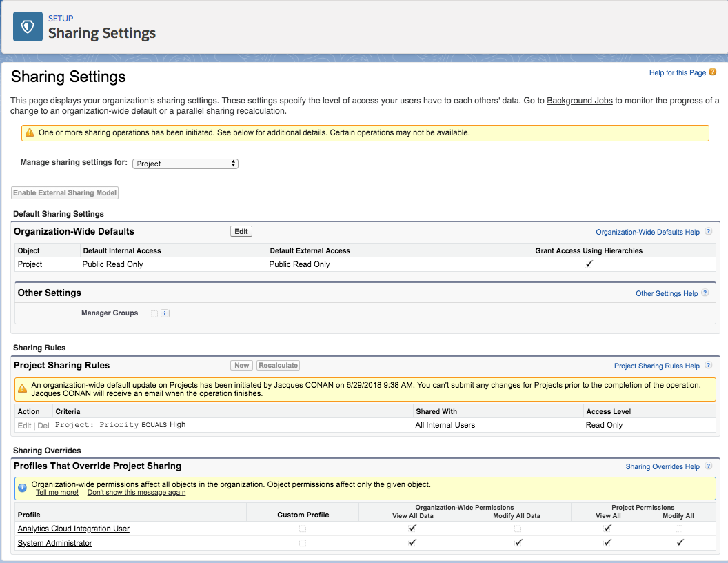Open the Manage sharing settings for dropdown
Screen dimensions: 728x563
[x=185, y=164]
